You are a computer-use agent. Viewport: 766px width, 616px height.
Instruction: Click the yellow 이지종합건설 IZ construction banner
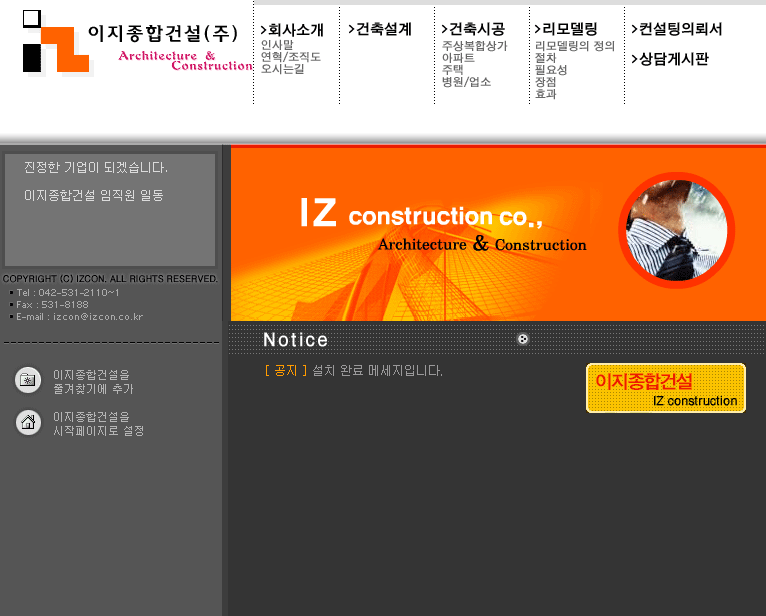coord(665,388)
